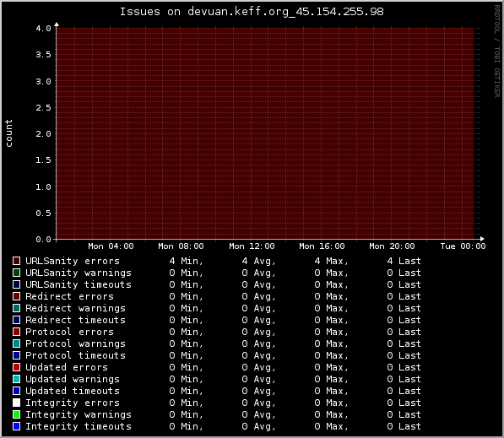Viewport: 504px width, 438px height.
Task: Click the 4.0 value on y-axis
Action: click(43, 29)
